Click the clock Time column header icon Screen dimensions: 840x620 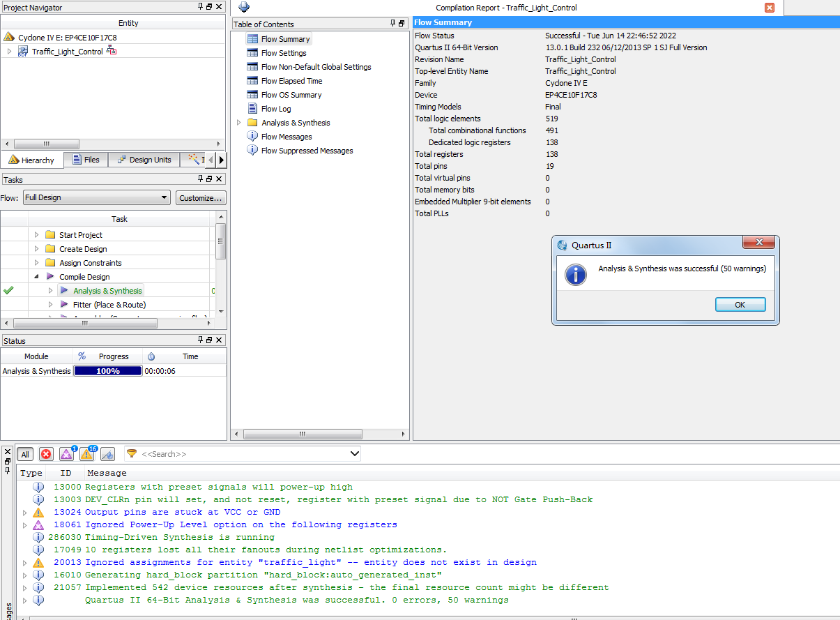(151, 356)
